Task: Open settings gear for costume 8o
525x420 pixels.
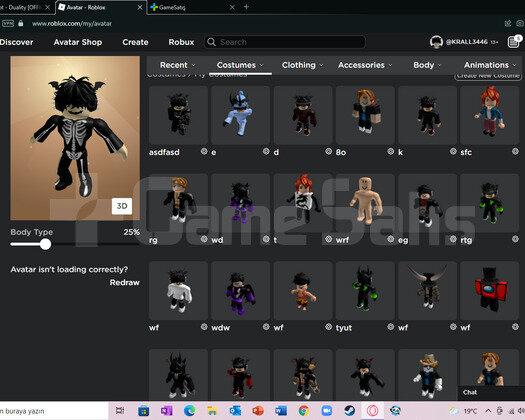Action: (x=390, y=151)
